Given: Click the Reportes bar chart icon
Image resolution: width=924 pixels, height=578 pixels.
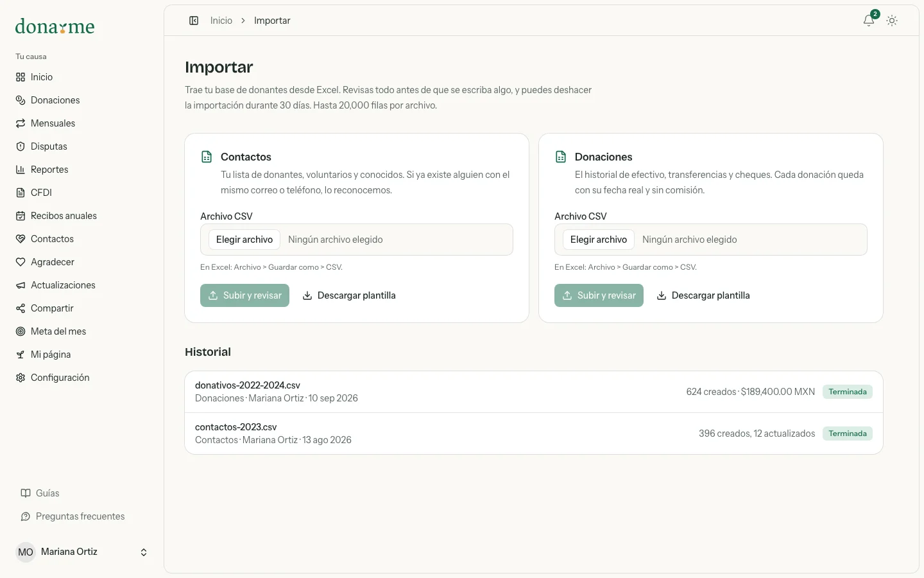Looking at the screenshot, I should 21,170.
